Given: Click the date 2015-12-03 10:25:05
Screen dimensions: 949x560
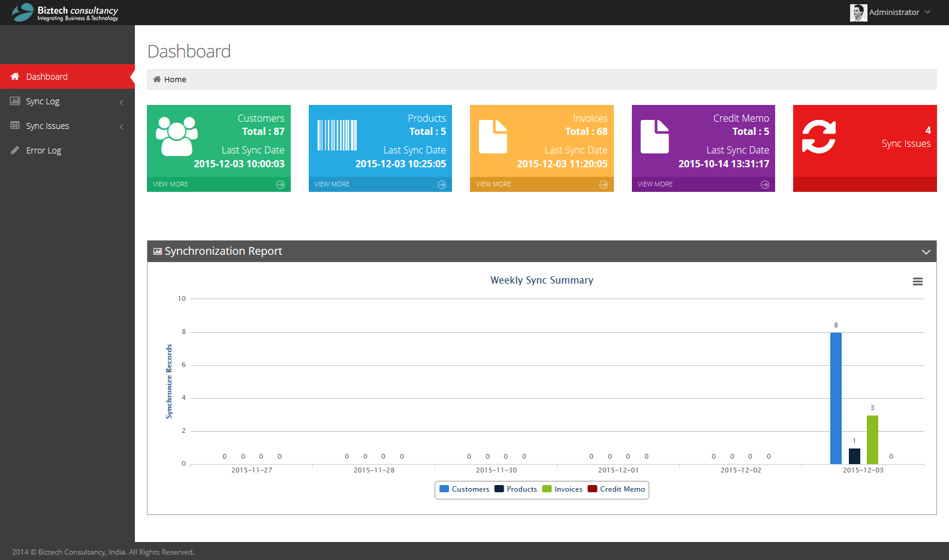Looking at the screenshot, I should pos(400,164).
